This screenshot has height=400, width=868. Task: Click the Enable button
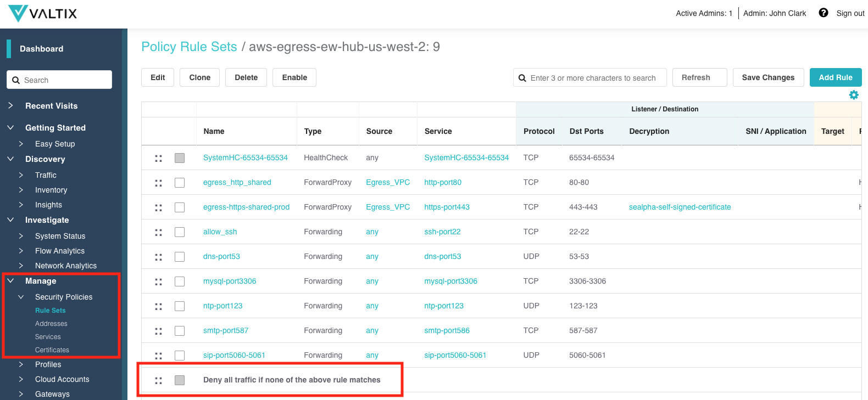pyautogui.click(x=294, y=77)
